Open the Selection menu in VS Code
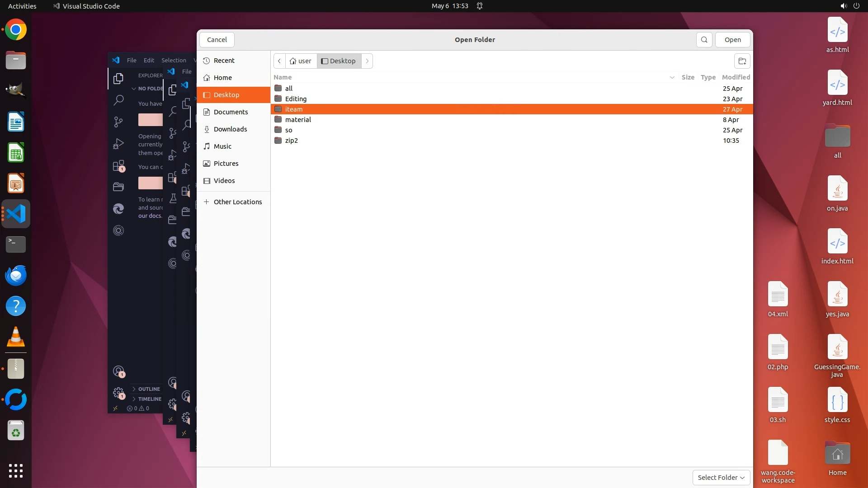Image resolution: width=868 pixels, height=488 pixels. click(174, 60)
